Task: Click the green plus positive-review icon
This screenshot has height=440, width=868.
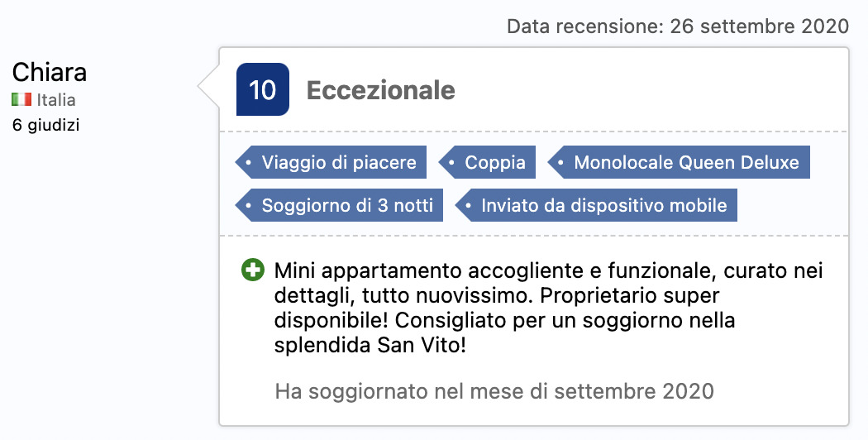Action: point(253,270)
